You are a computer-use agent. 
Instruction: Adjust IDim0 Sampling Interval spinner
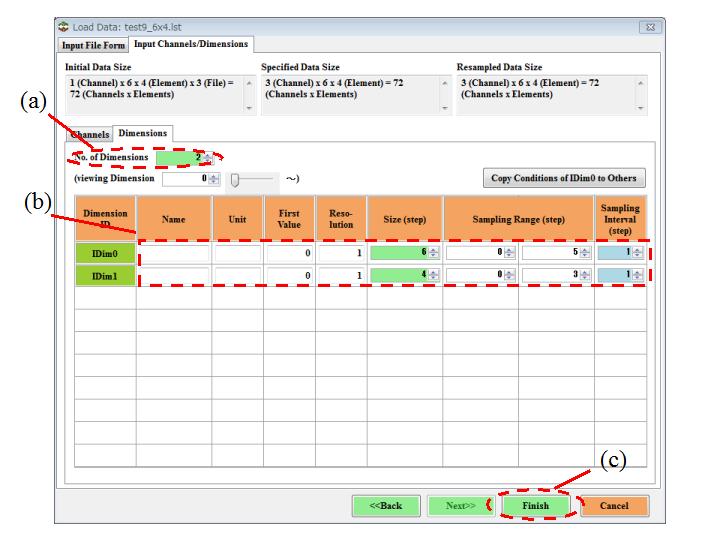coord(638,254)
